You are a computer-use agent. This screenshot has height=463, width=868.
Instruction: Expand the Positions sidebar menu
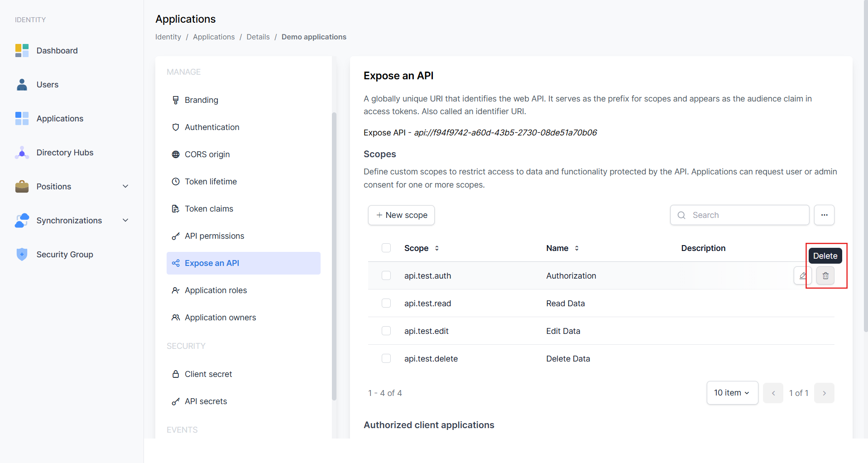coord(125,186)
